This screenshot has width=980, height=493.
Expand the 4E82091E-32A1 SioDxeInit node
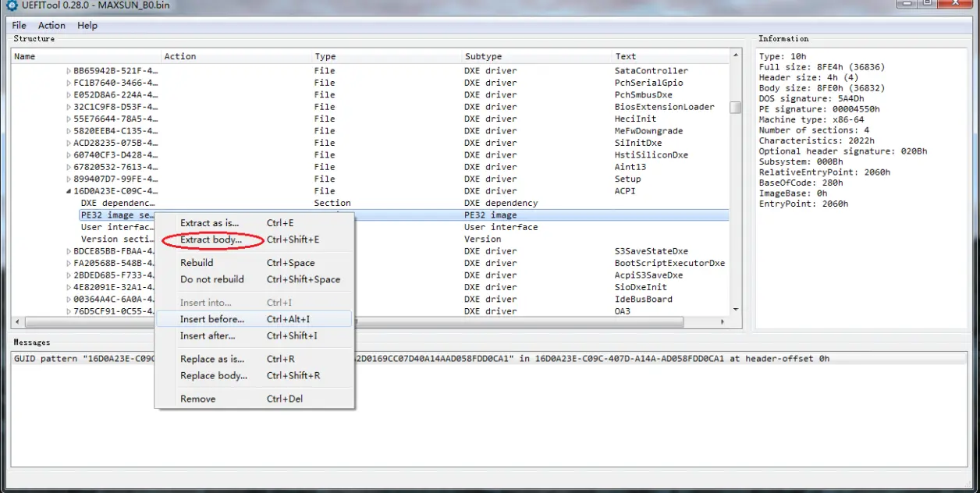pyautogui.click(x=68, y=287)
